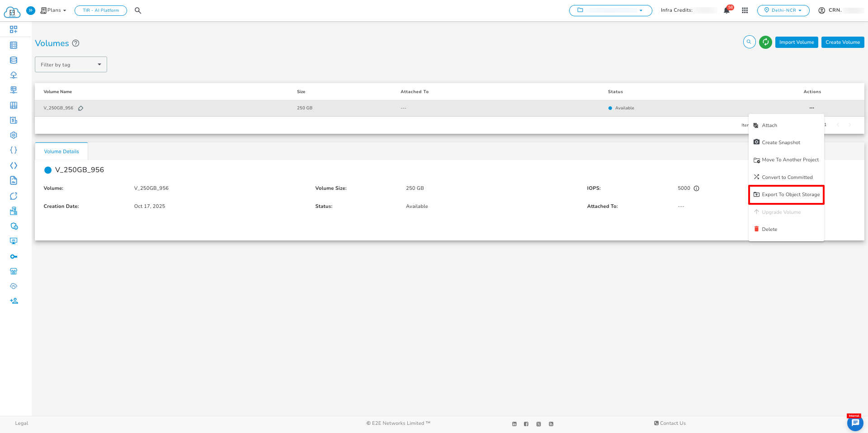Select Delete from the actions menu
Screen dimensions: 868x433
pyautogui.click(x=769, y=229)
